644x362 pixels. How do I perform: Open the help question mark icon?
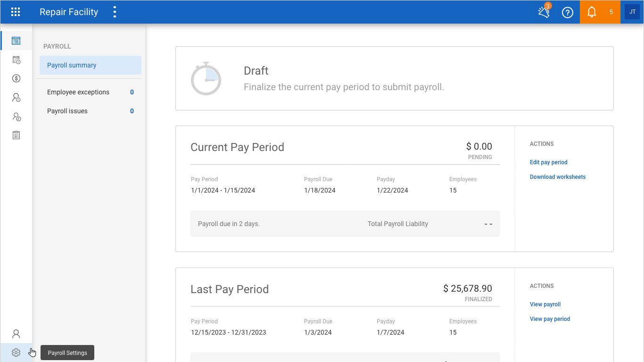(568, 12)
